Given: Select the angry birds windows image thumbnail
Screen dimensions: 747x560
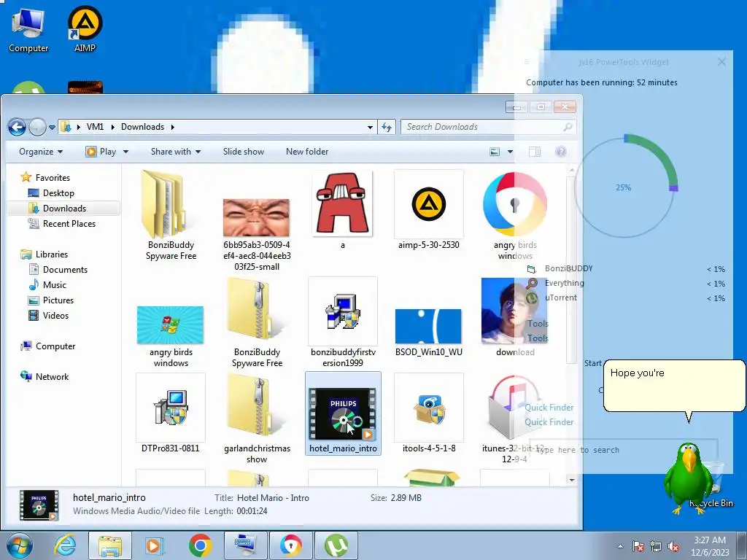Looking at the screenshot, I should 171,335.
